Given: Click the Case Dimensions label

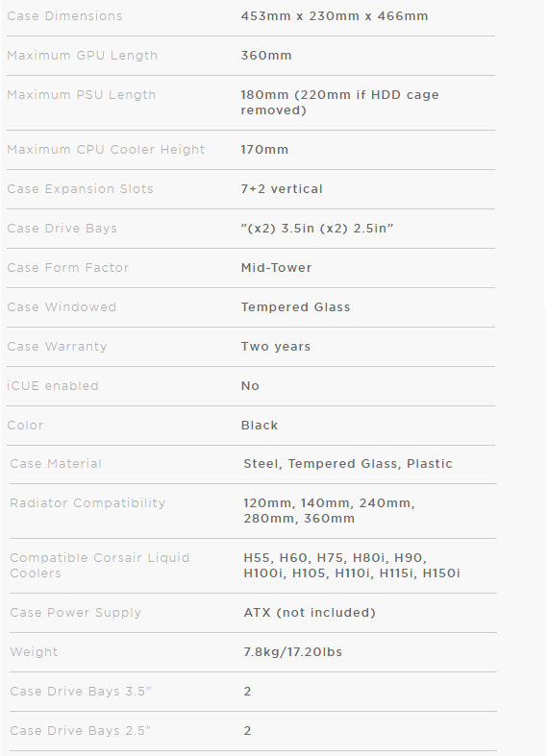Looking at the screenshot, I should (64, 16).
